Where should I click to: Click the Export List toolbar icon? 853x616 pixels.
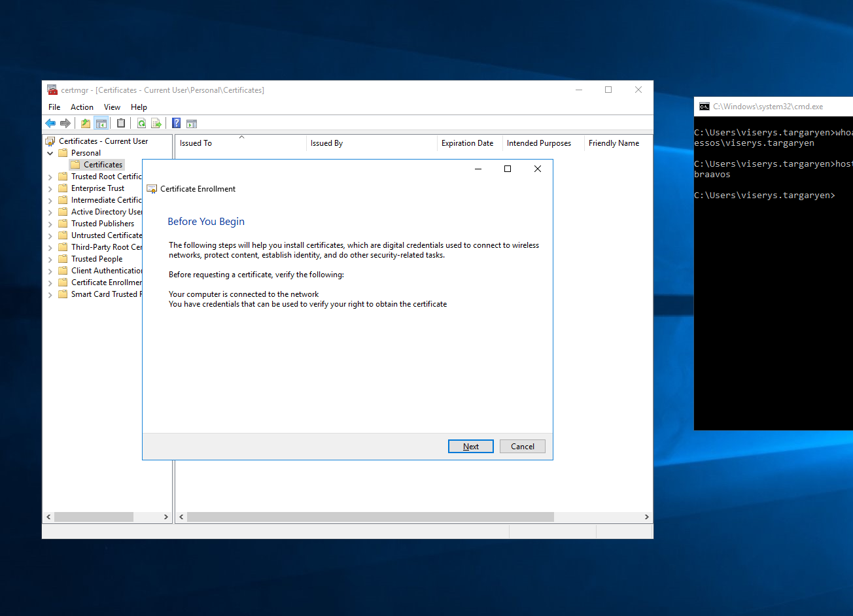[156, 123]
